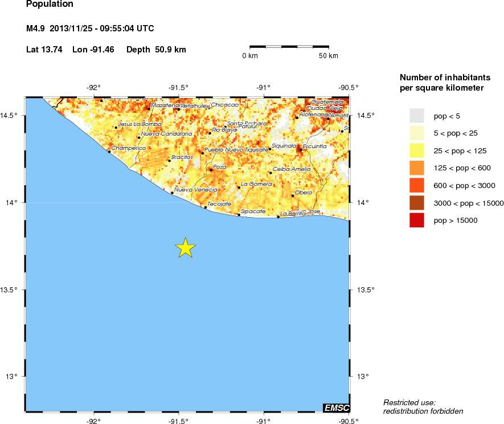This screenshot has height=424, width=504.
Task: Click the 'Nueva Venecia' town label
Action: click(x=196, y=189)
